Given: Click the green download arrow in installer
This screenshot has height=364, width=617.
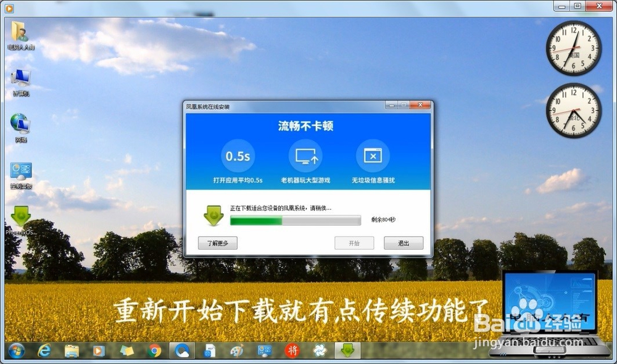Looking at the screenshot, I should [x=213, y=215].
